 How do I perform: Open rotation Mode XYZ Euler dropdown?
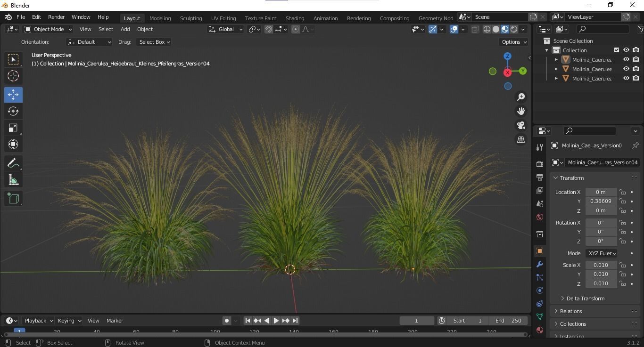click(602, 253)
